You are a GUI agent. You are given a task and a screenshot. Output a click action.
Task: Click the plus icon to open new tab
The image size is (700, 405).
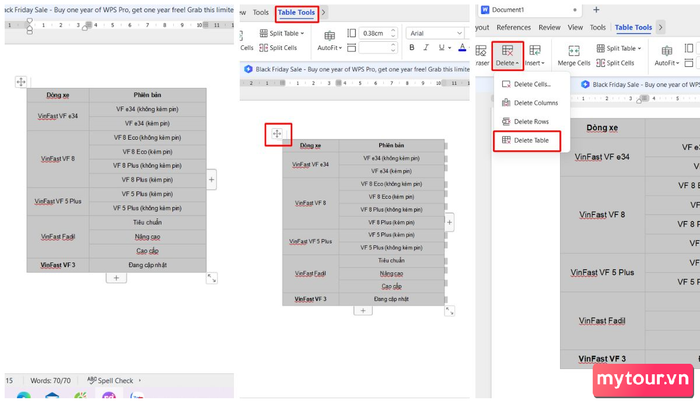pyautogui.click(x=596, y=9)
